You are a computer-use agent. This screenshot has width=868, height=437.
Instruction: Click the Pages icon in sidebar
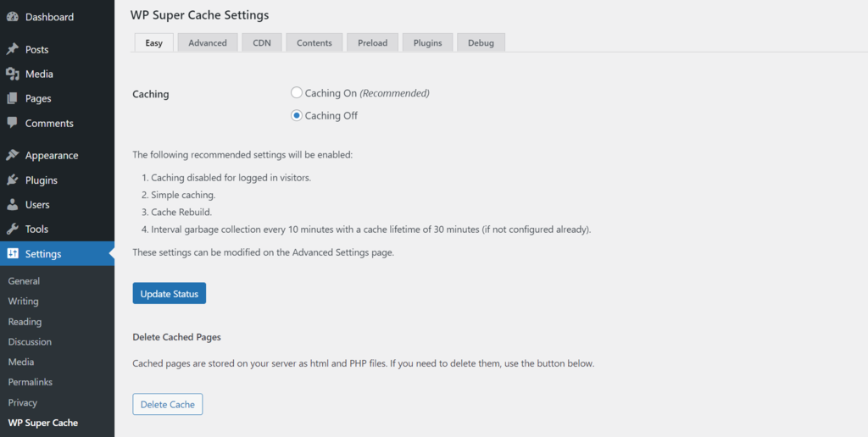click(13, 99)
